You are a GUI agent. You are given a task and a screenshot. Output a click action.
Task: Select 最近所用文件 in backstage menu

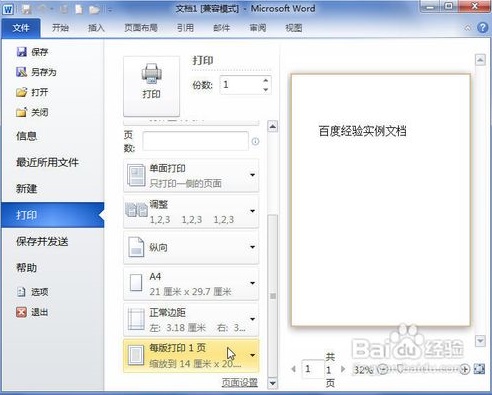point(47,162)
